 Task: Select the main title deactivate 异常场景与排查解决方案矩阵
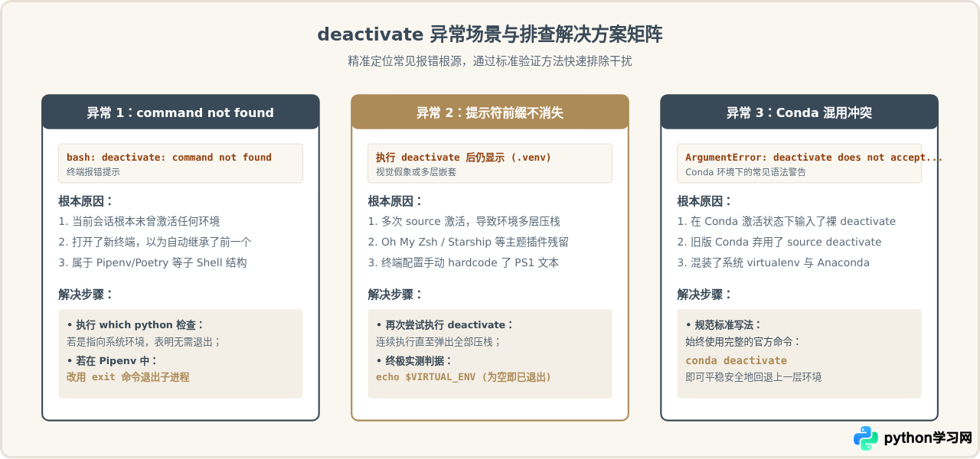click(490, 34)
